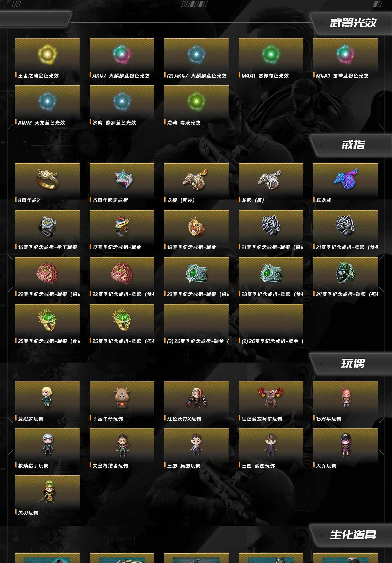This screenshot has width=392, height=563.
Task: Click the M4A1-雷神绿色光效 label
Action: (x=265, y=76)
